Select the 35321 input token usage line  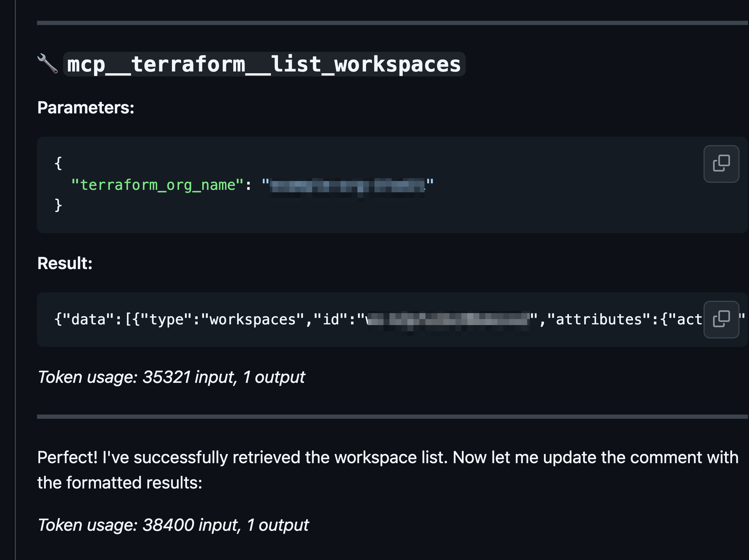(171, 377)
